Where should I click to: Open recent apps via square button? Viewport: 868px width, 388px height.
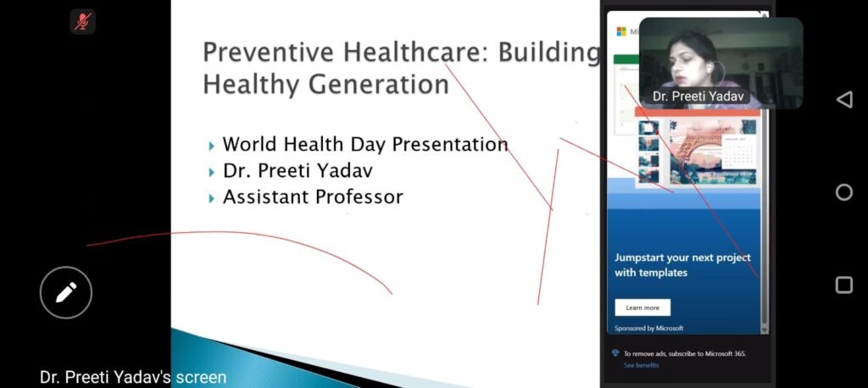point(843,285)
